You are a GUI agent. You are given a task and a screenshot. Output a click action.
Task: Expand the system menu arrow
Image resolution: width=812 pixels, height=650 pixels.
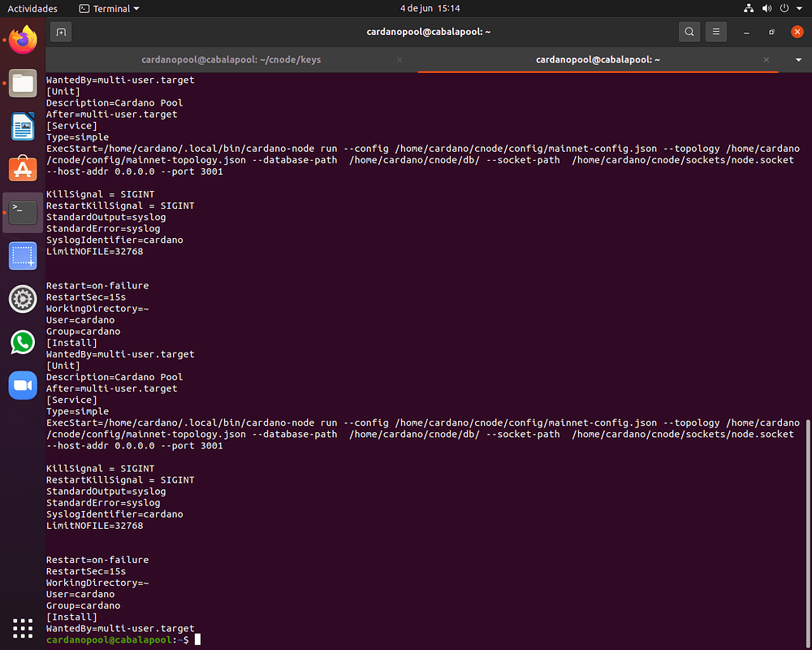[799, 8]
